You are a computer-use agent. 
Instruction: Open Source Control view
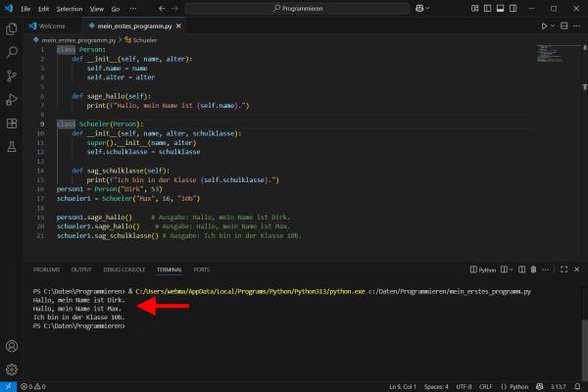tap(12, 76)
